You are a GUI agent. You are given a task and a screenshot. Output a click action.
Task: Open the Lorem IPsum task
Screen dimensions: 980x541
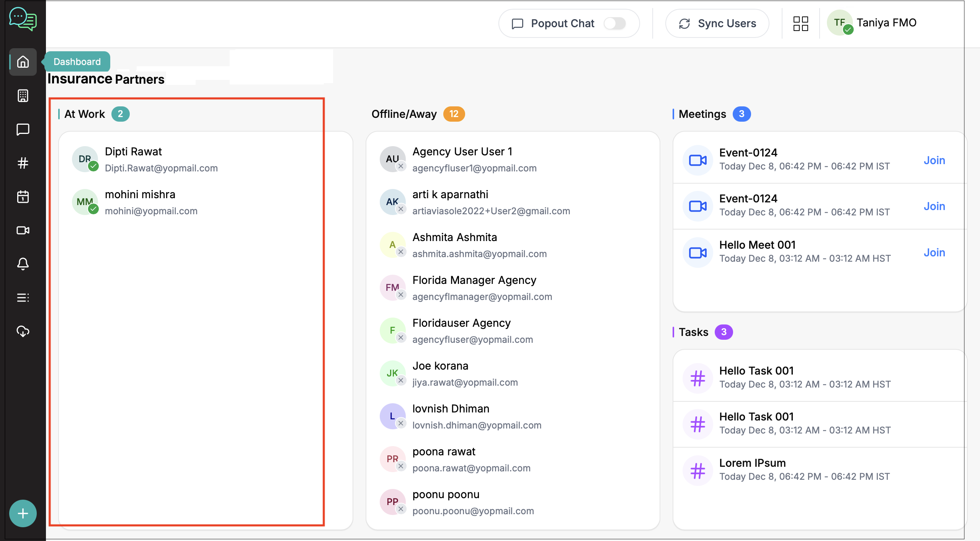tap(752, 463)
